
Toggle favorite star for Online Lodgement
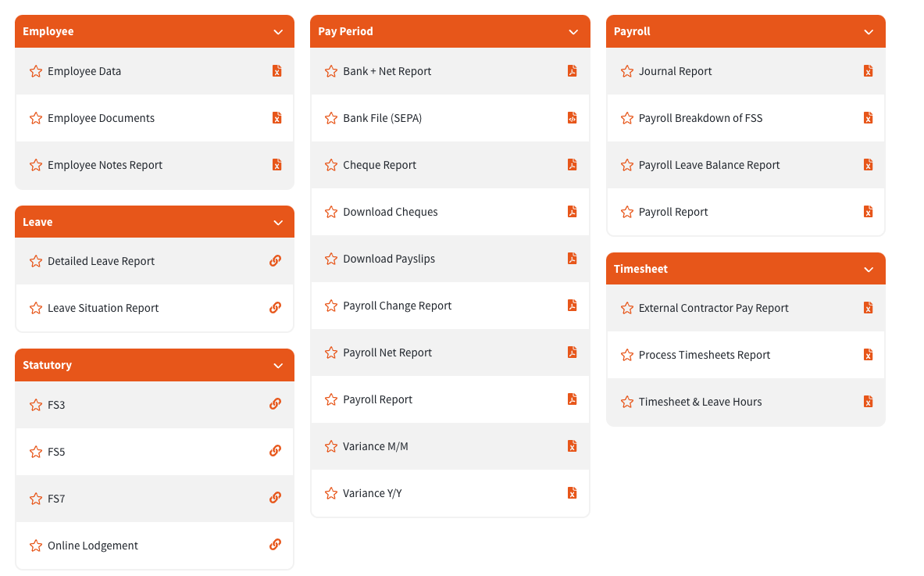tap(36, 546)
